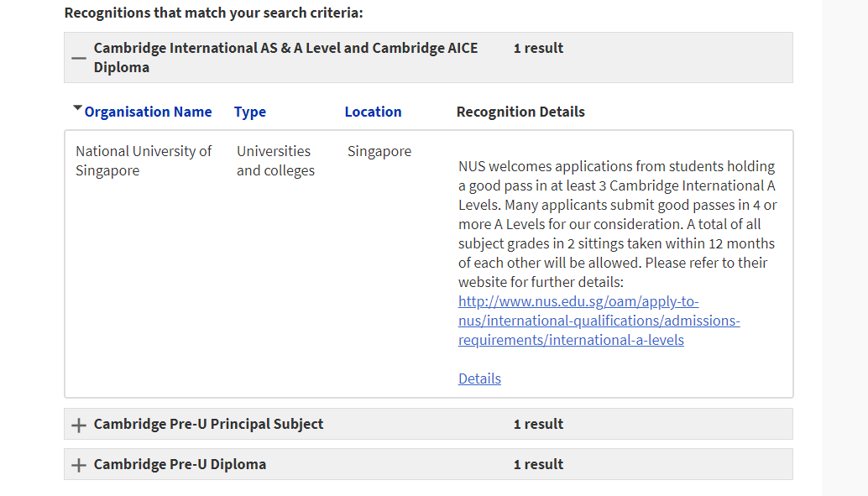868x496 pixels.
Task: Open the Details link for NUS
Action: [479, 379]
